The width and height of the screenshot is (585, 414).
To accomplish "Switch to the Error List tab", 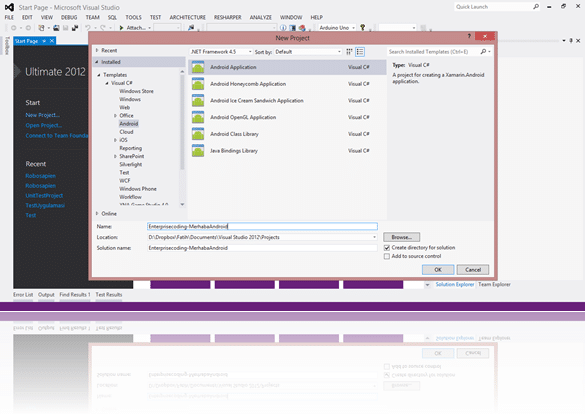I will 23,295.
